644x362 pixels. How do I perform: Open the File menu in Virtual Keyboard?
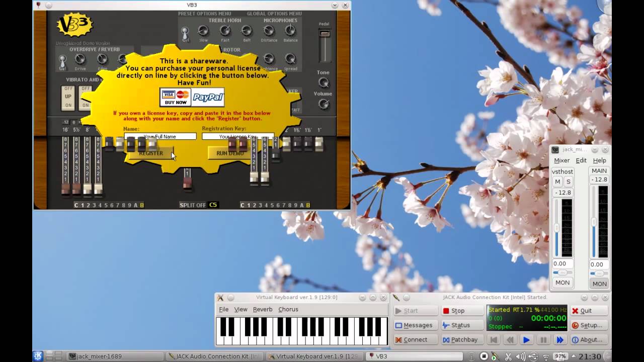[x=223, y=309]
